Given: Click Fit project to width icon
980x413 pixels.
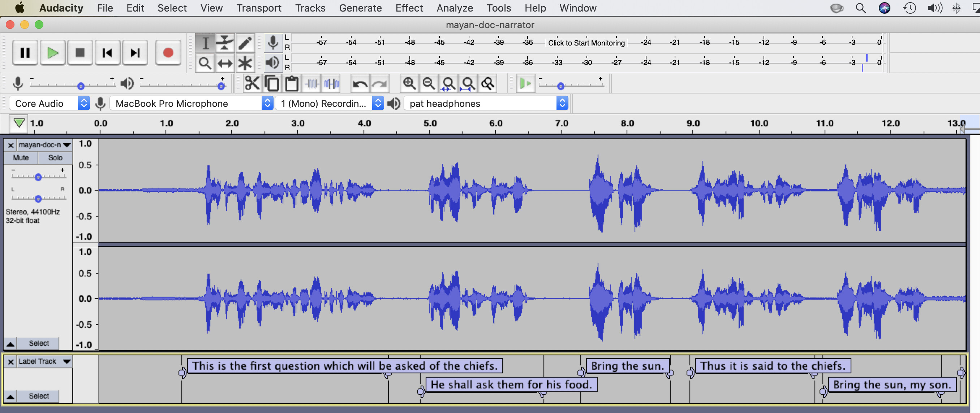Looking at the screenshot, I should [468, 84].
